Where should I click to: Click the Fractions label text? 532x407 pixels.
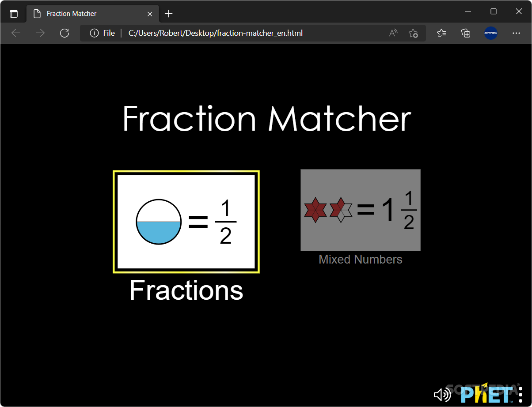tap(186, 290)
